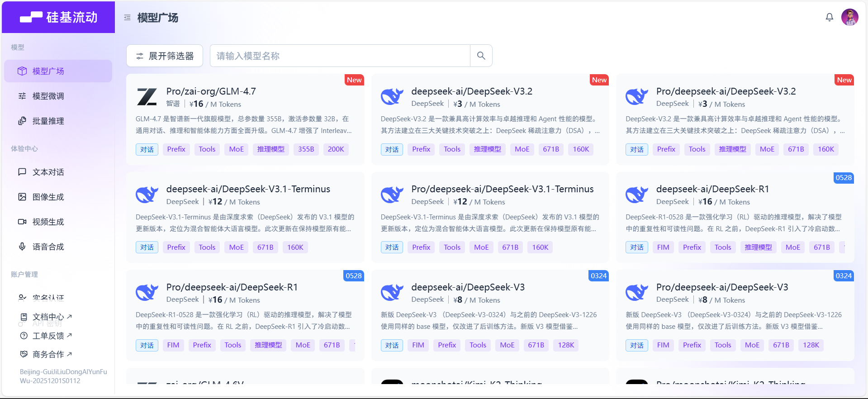Image resolution: width=868 pixels, height=399 pixels.
Task: Focus the 请输入模型名称 search field
Action: point(340,56)
